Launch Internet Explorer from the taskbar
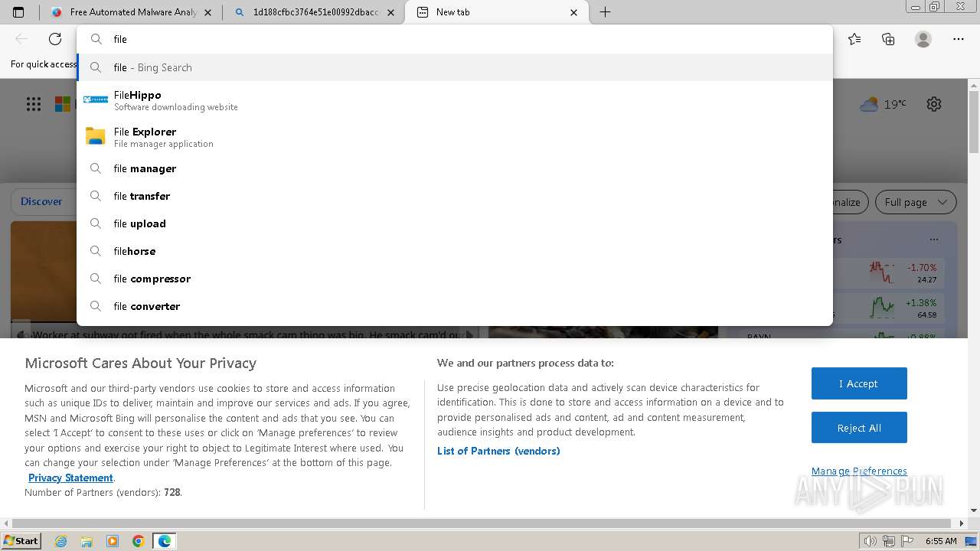The image size is (980, 551). (x=61, y=541)
